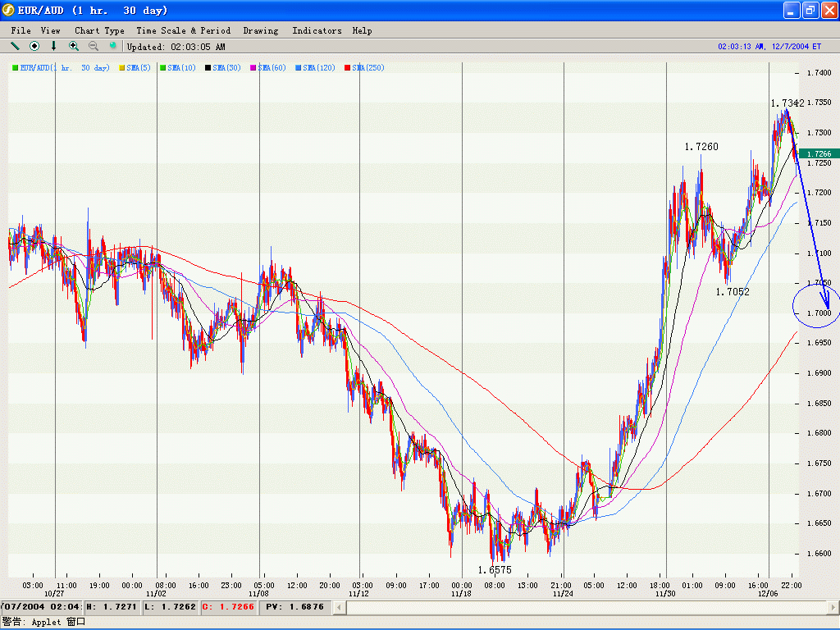This screenshot has width=840, height=630.
Task: Click the SMA(60) magenta legend swatch
Action: (x=253, y=68)
